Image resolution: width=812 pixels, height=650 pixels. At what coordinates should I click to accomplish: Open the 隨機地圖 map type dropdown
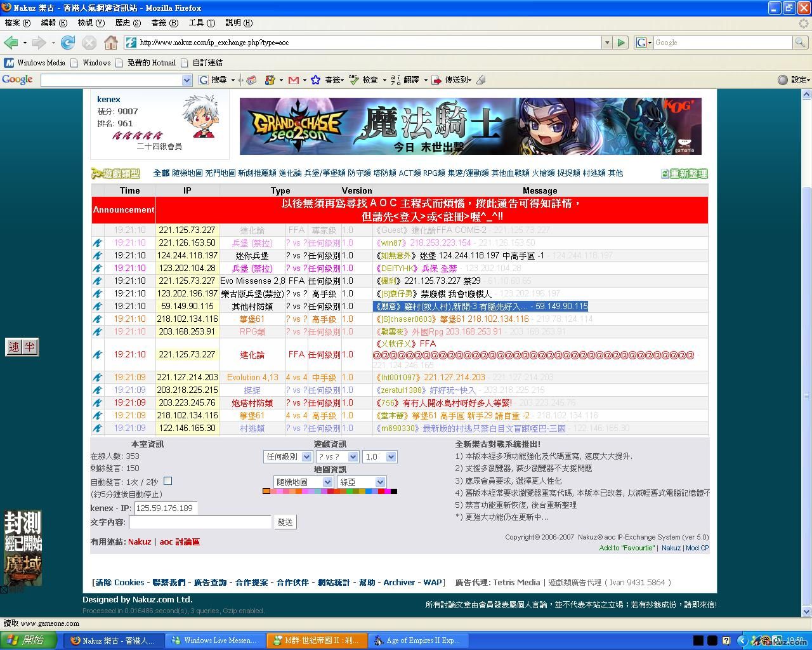303,482
